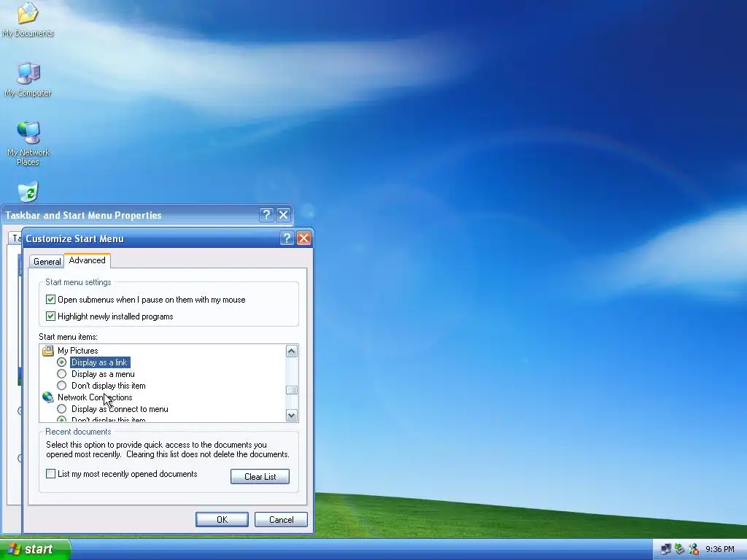Click the Safely Remove Hardware tray icon
Image resolution: width=747 pixels, height=560 pixels.
tap(680, 549)
